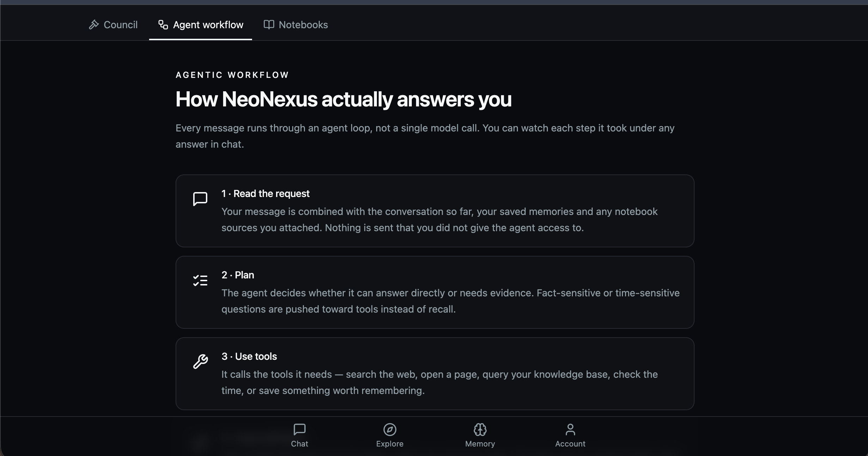The image size is (868, 456).
Task: Click the workflow icon next to Agent workflow
Action: tap(163, 25)
